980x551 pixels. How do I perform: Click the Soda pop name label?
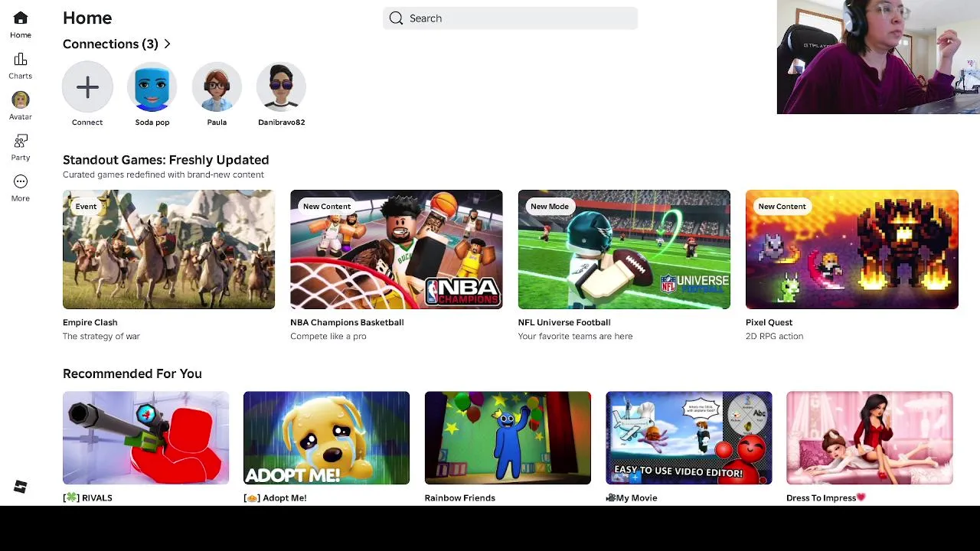pyautogui.click(x=152, y=122)
